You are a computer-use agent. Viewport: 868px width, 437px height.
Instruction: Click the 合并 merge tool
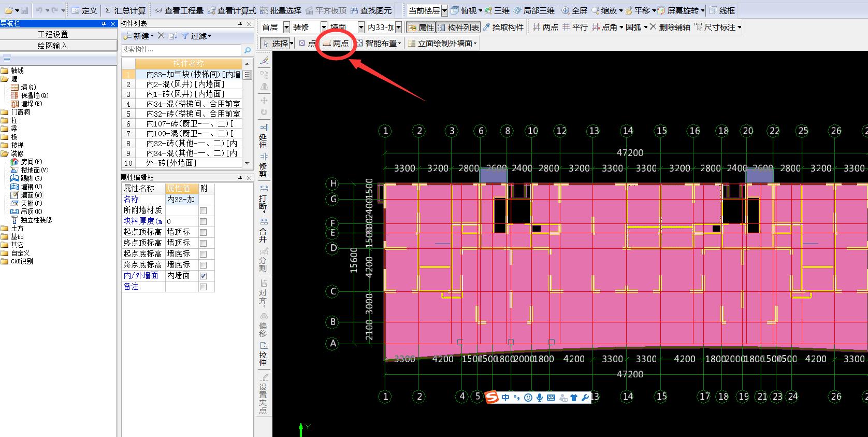tap(264, 230)
